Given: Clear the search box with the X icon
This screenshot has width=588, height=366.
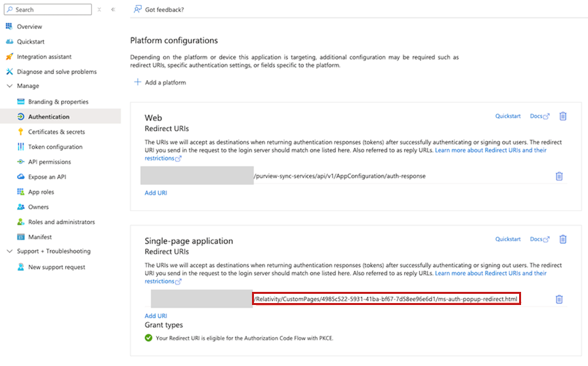Looking at the screenshot, I should 99,9.
